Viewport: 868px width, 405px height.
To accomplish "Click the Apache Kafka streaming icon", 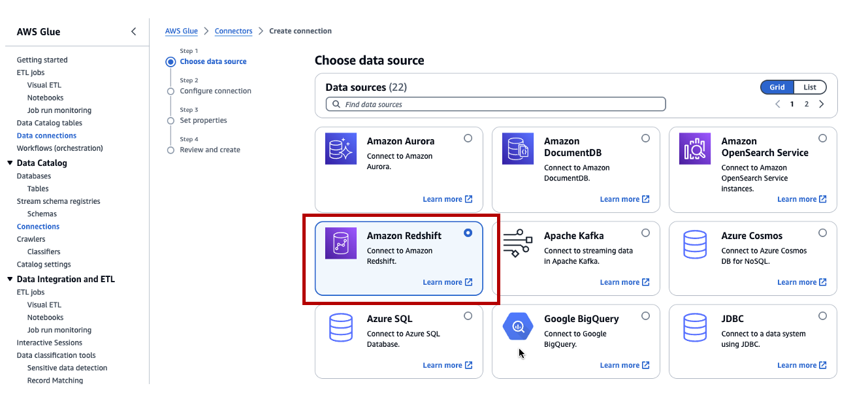I will click(x=518, y=243).
